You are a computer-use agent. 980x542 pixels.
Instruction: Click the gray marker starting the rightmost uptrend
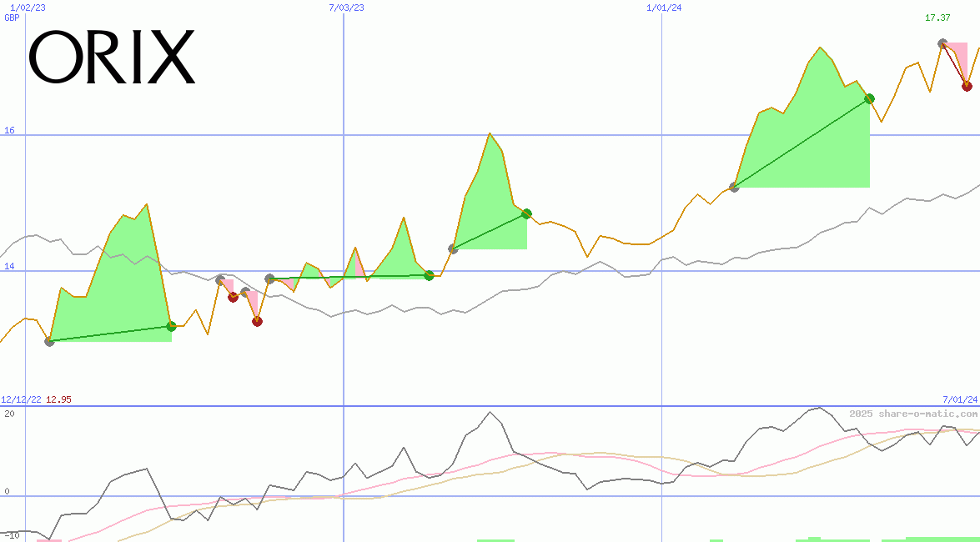tap(735, 188)
